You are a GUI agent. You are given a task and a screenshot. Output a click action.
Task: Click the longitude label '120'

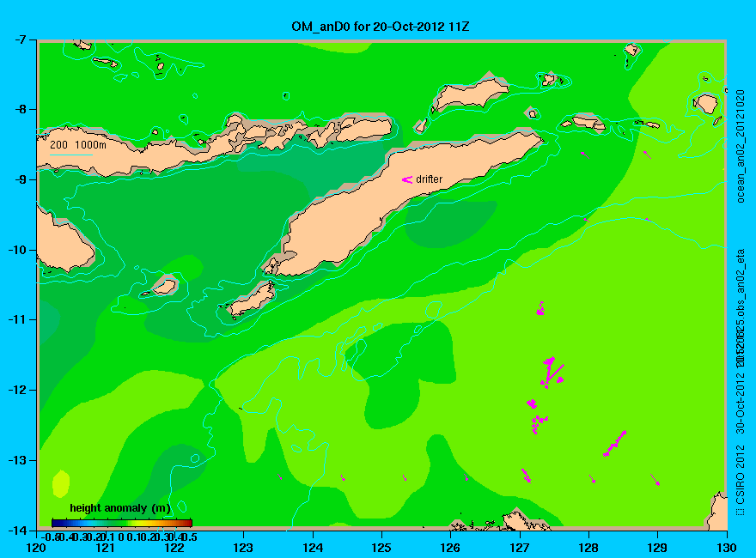[x=37, y=548]
